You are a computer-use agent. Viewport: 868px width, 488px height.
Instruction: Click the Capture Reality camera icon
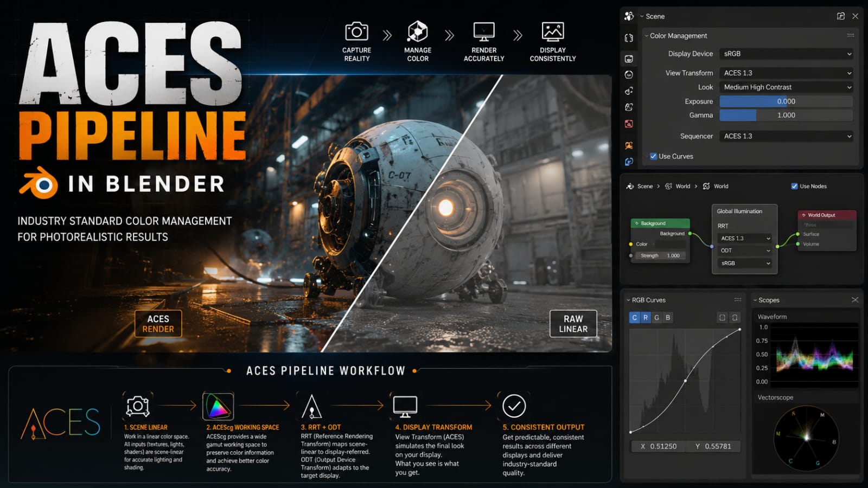tap(356, 31)
